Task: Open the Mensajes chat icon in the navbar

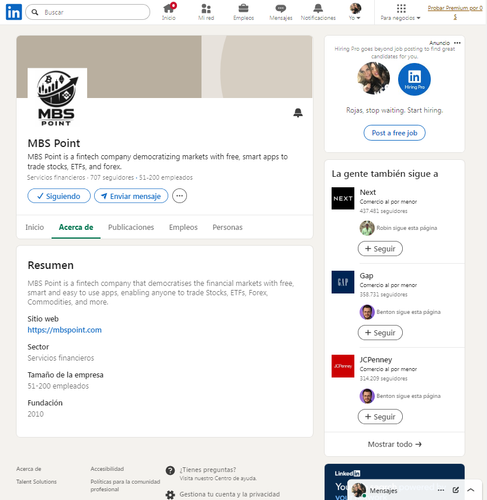Action: [281, 12]
